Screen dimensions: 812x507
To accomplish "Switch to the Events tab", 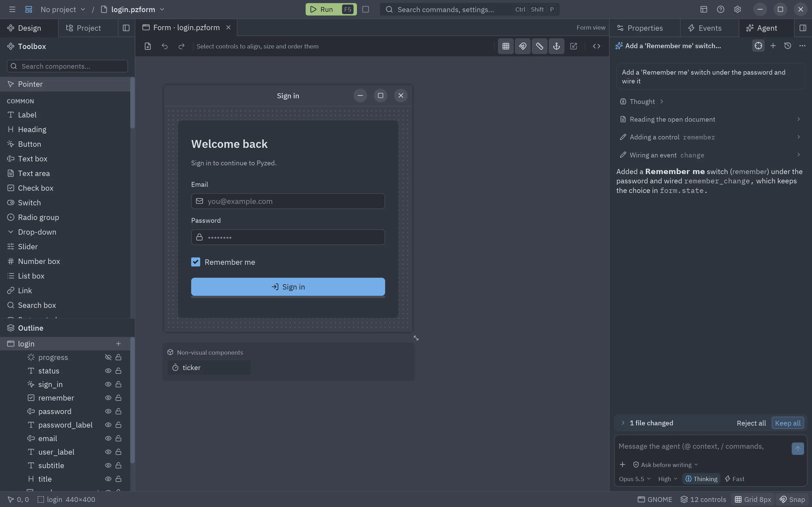I will [x=709, y=28].
